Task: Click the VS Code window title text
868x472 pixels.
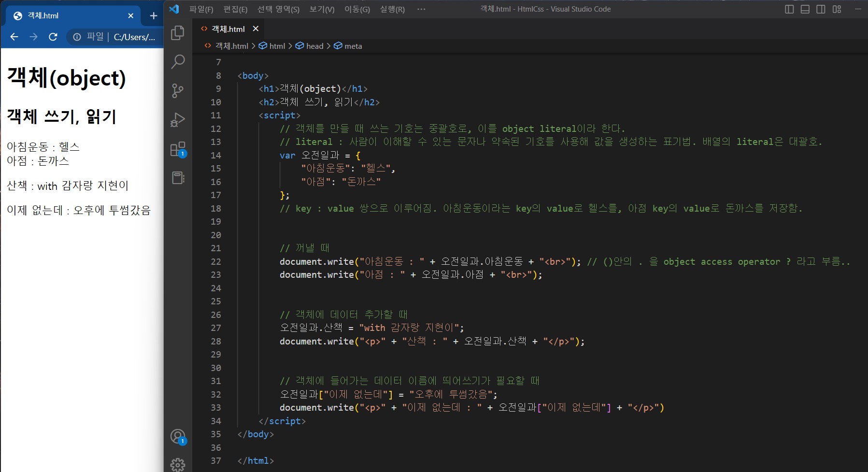Action: 545,9
